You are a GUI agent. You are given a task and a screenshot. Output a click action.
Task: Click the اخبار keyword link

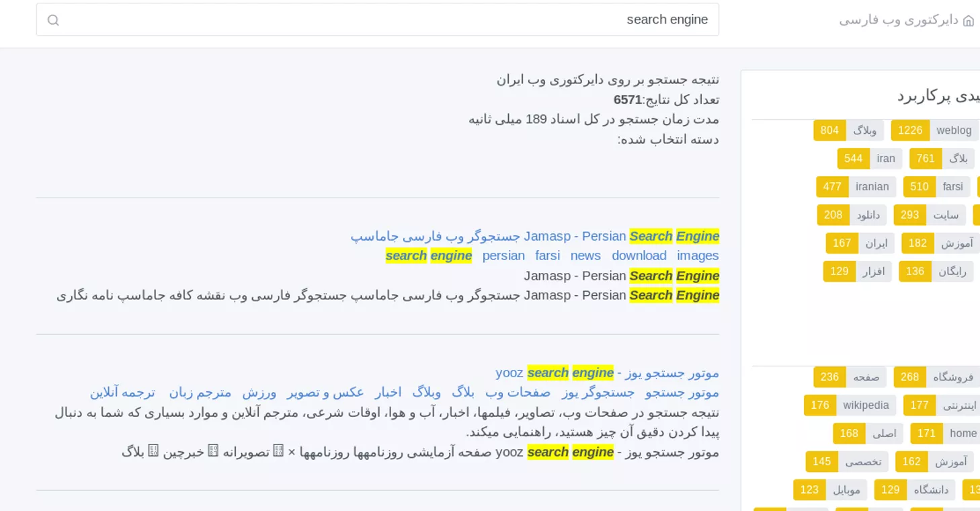point(388,392)
